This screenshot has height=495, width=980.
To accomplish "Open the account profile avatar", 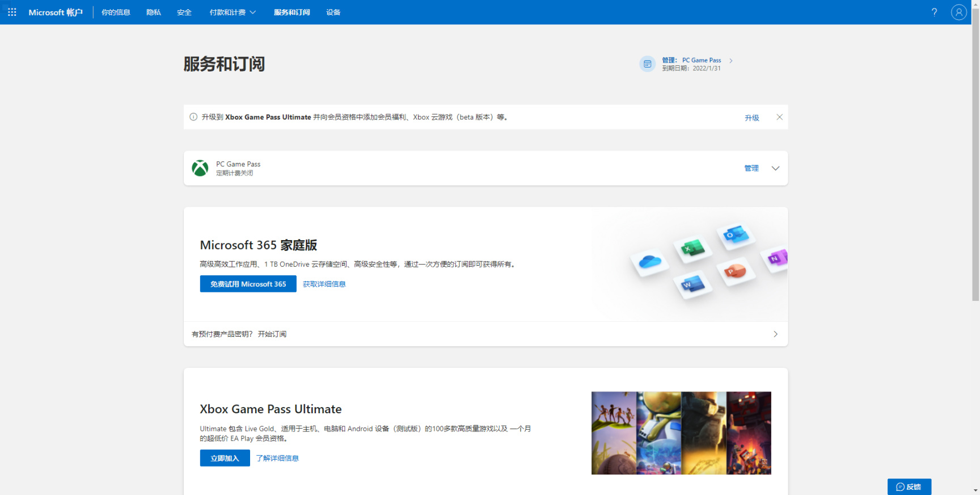I will 958,12.
